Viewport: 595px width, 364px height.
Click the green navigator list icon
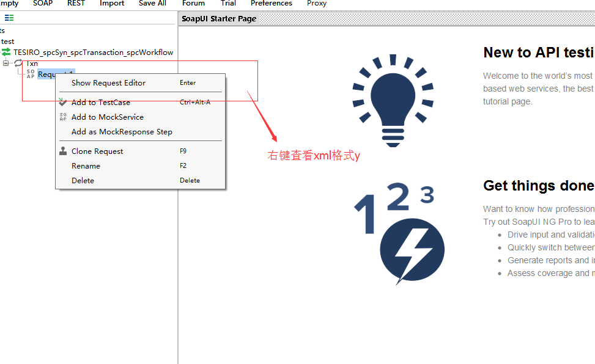(x=9, y=18)
